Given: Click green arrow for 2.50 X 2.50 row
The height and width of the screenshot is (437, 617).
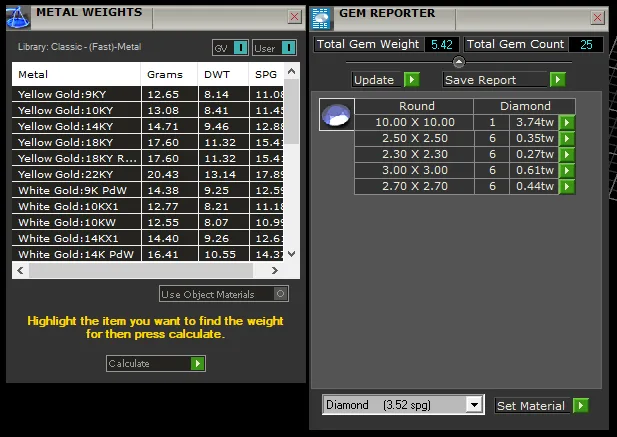Looking at the screenshot, I should click(567, 138).
